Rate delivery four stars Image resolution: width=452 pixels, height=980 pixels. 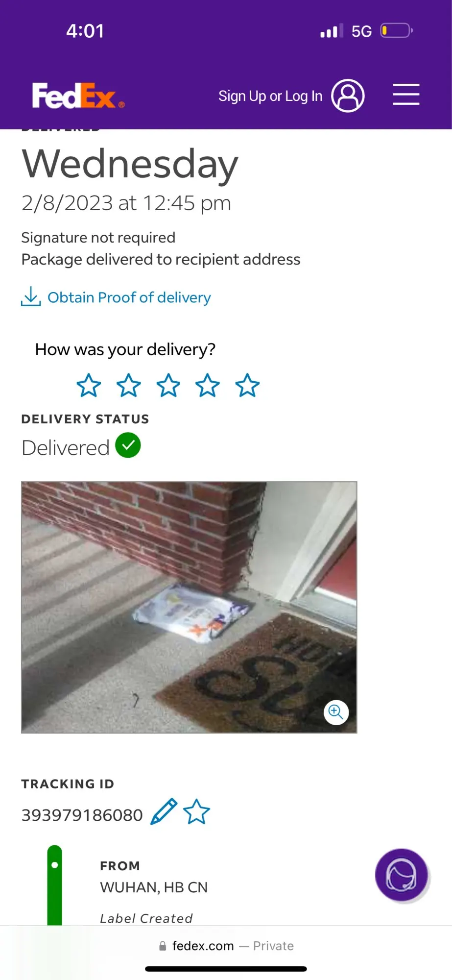pos(208,385)
